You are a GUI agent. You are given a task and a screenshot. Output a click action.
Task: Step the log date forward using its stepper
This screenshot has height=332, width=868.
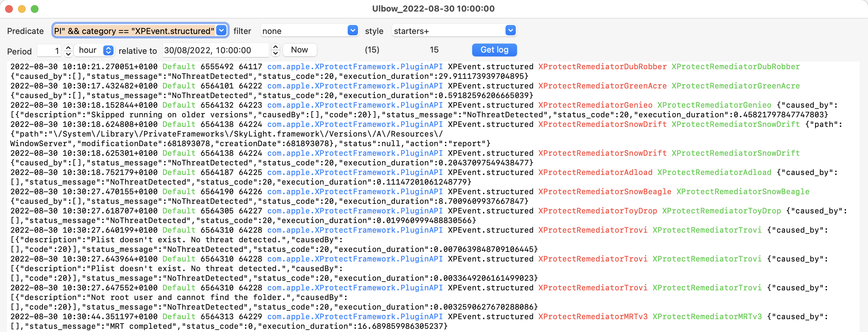(275, 47)
